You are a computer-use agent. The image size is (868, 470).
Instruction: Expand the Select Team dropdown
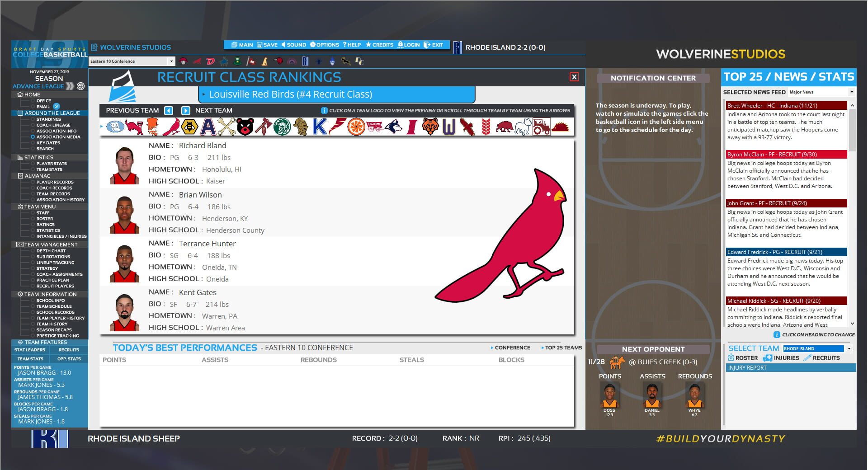click(x=849, y=348)
